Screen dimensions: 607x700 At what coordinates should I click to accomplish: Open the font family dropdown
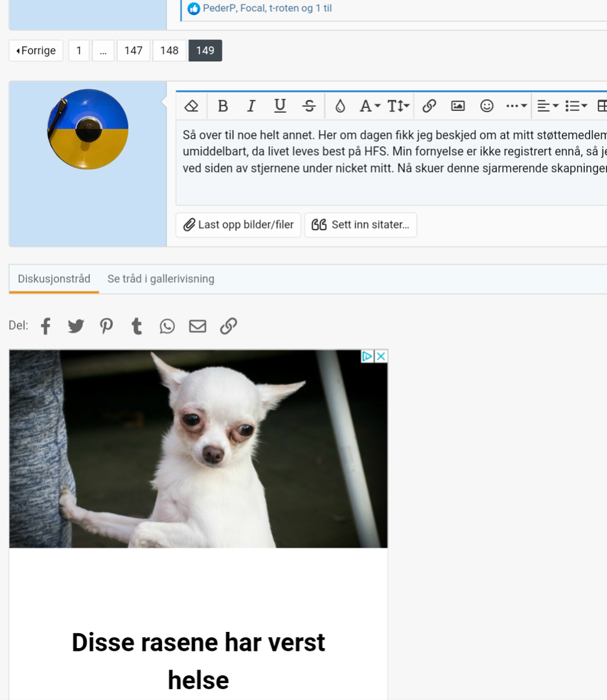pyautogui.click(x=369, y=106)
